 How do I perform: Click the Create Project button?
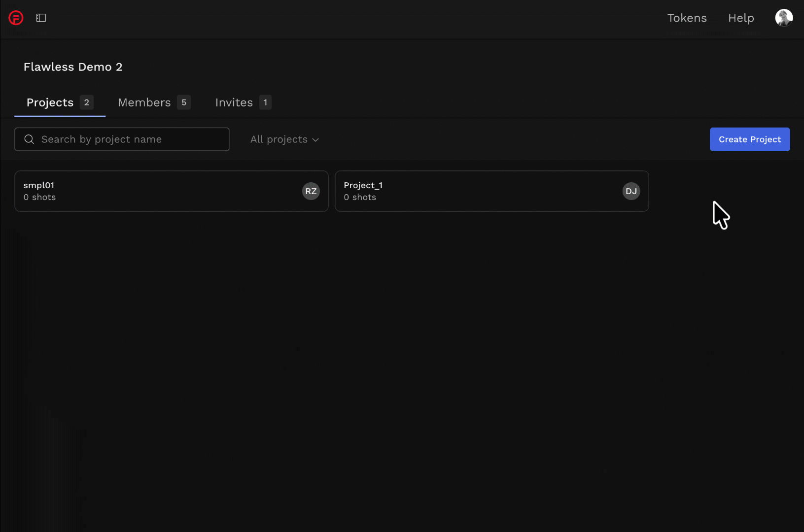pos(750,139)
